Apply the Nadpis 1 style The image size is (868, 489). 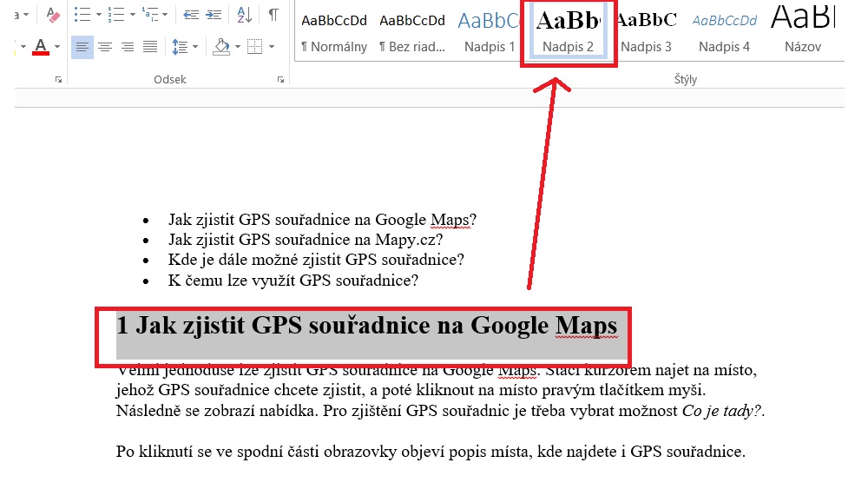[489, 32]
